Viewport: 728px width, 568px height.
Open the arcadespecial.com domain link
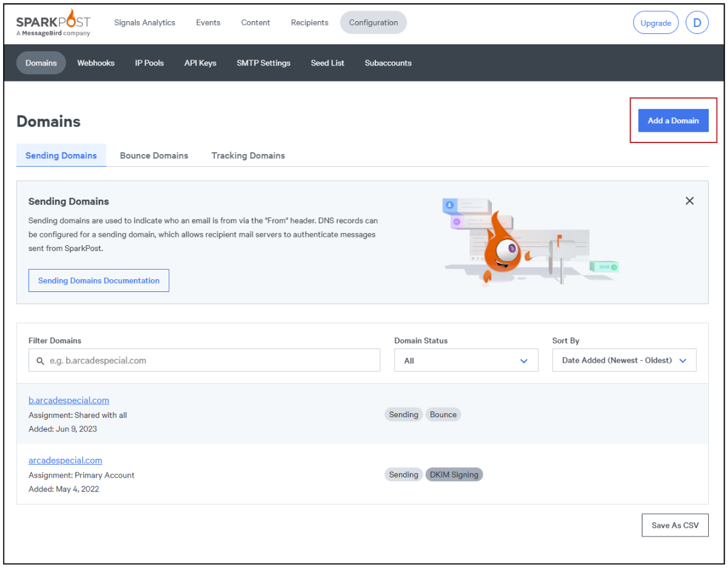tap(65, 460)
